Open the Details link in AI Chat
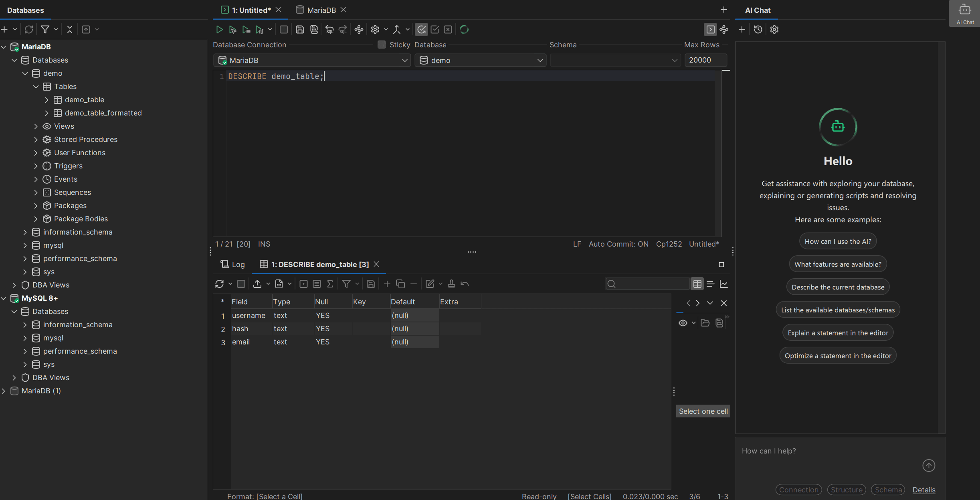980x500 pixels. [x=924, y=490]
